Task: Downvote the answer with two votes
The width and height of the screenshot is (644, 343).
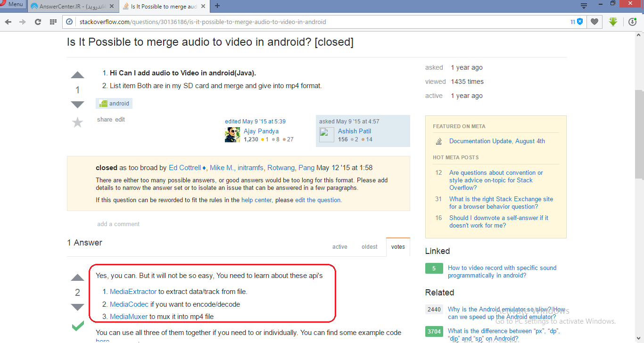Action: click(x=77, y=307)
